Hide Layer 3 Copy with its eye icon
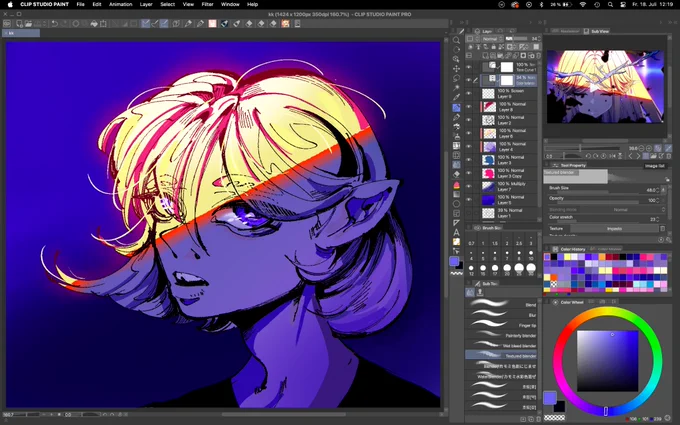 click(x=469, y=173)
